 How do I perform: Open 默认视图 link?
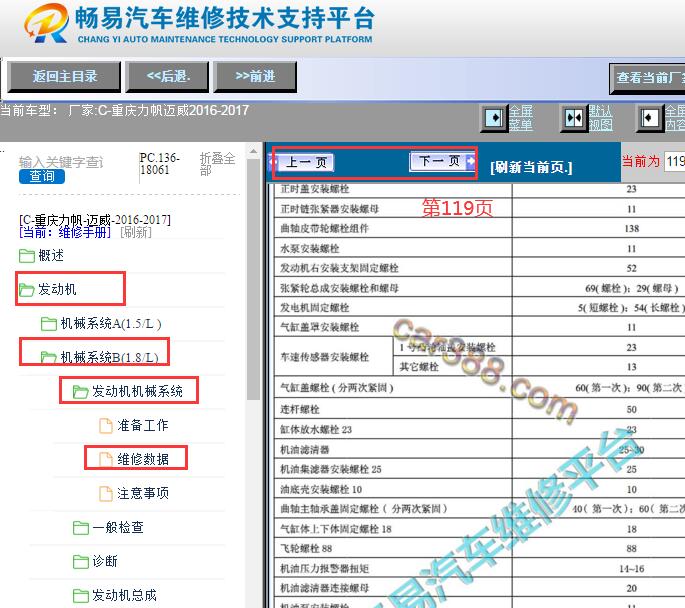pyautogui.click(x=600, y=118)
